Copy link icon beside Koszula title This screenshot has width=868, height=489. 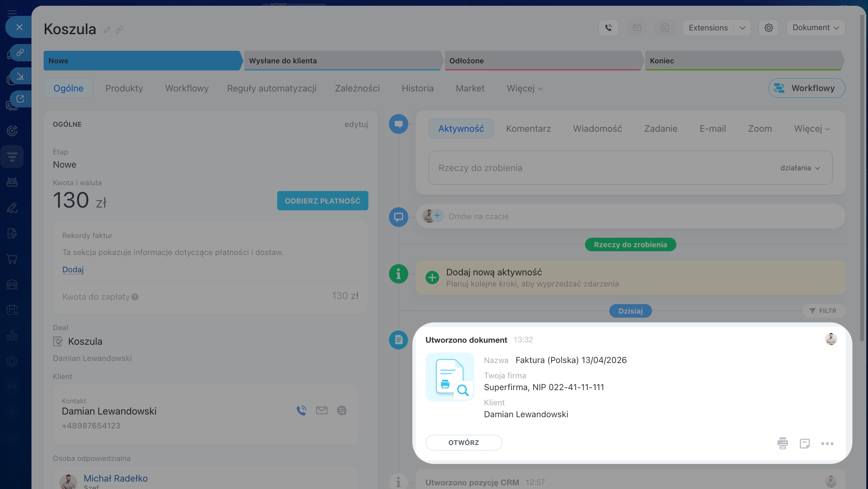[x=119, y=30]
